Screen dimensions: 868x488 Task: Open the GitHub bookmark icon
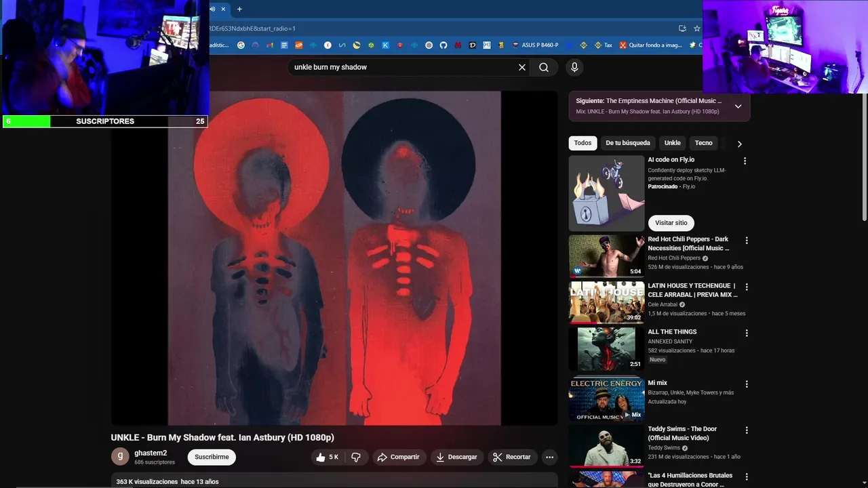443,45
